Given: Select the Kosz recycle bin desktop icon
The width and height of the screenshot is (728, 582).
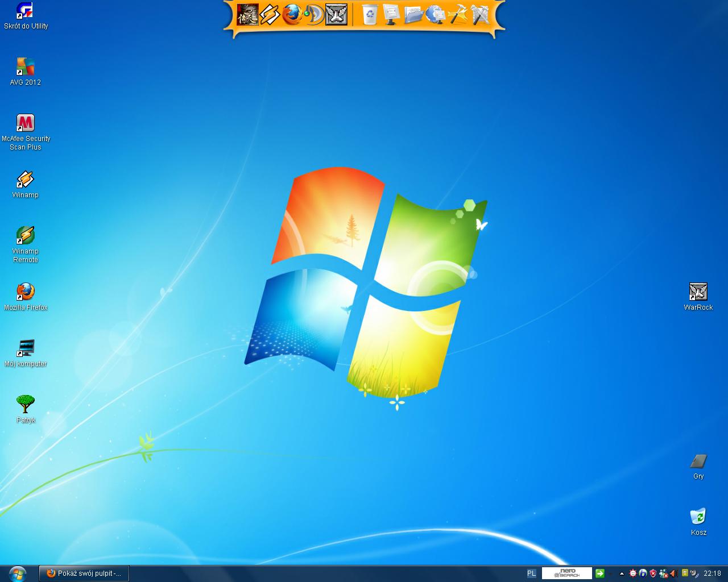Looking at the screenshot, I should 698,522.
